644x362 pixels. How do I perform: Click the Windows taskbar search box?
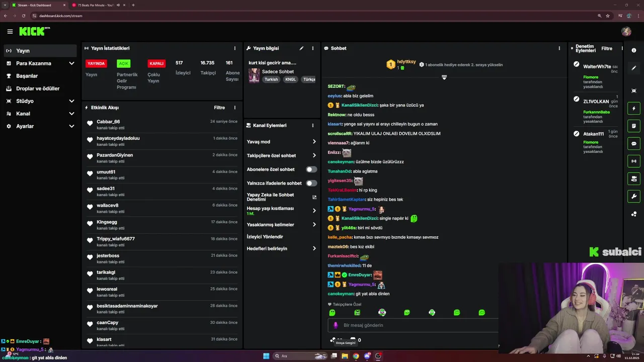click(300, 356)
